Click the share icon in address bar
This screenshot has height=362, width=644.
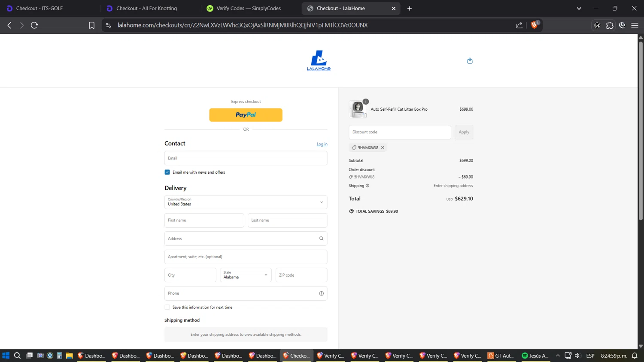[519, 25]
